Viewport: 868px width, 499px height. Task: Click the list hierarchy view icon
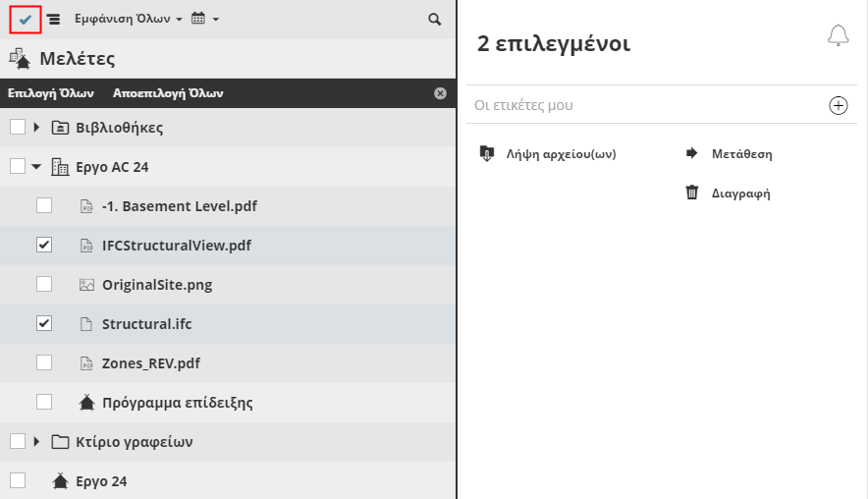(53, 19)
